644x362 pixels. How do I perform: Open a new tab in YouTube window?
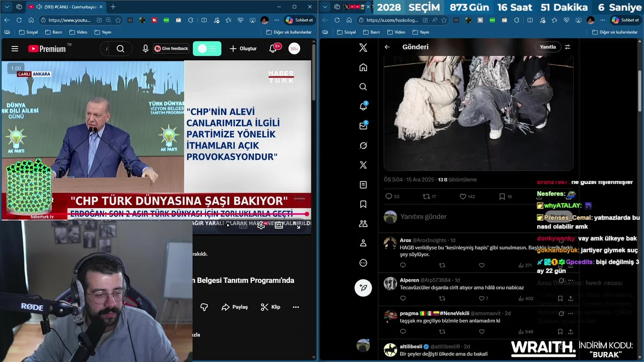coord(113,7)
